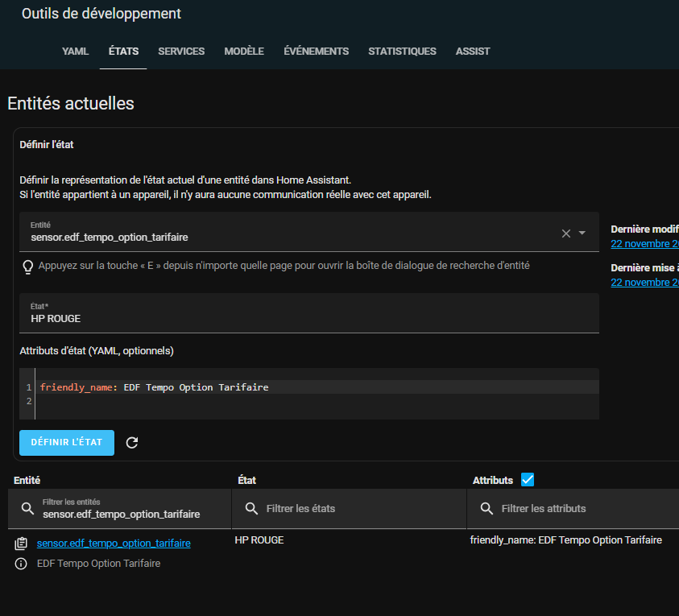The width and height of the screenshot is (679, 616).
Task: Open the ASSIST tab
Action: click(x=473, y=52)
